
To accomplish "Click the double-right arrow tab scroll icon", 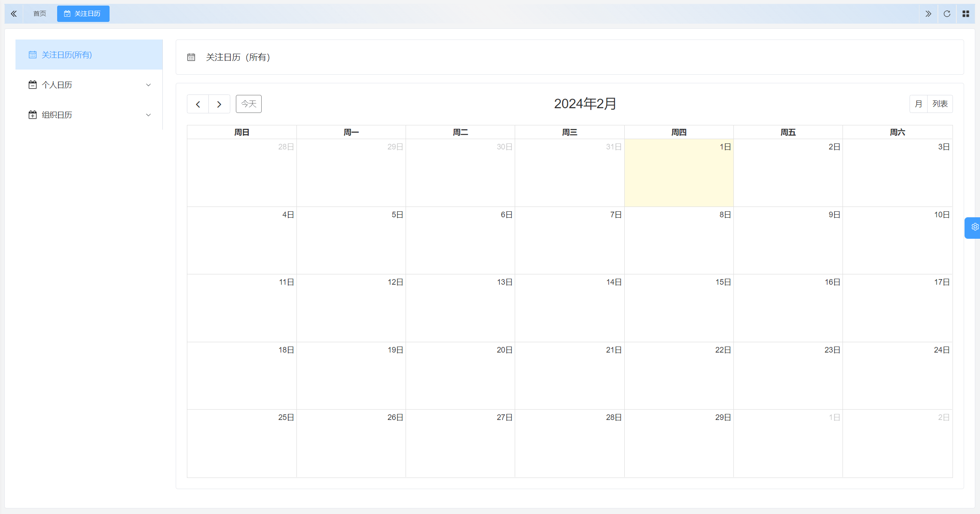I will click(928, 14).
